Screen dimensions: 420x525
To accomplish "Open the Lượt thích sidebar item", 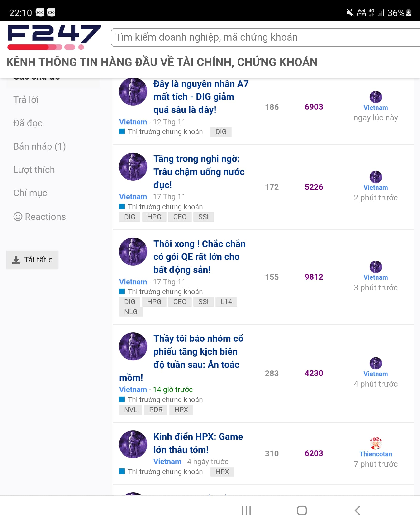I will click(34, 170).
